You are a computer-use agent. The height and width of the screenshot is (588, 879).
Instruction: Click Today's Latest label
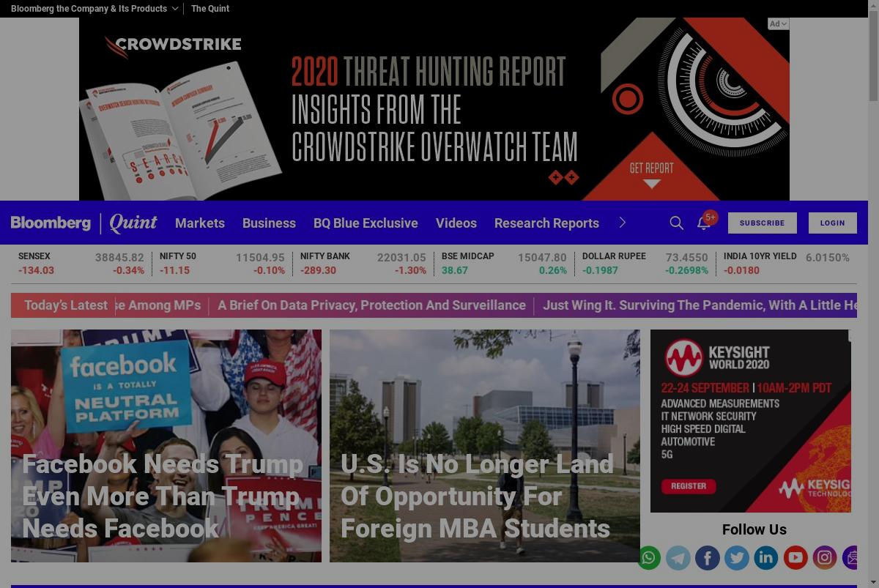pyautogui.click(x=66, y=305)
